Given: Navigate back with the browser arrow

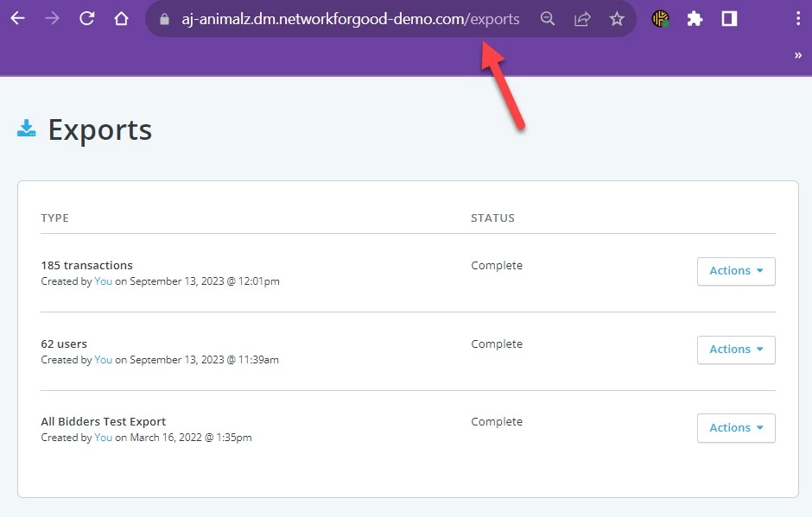Looking at the screenshot, I should pyautogui.click(x=17, y=18).
